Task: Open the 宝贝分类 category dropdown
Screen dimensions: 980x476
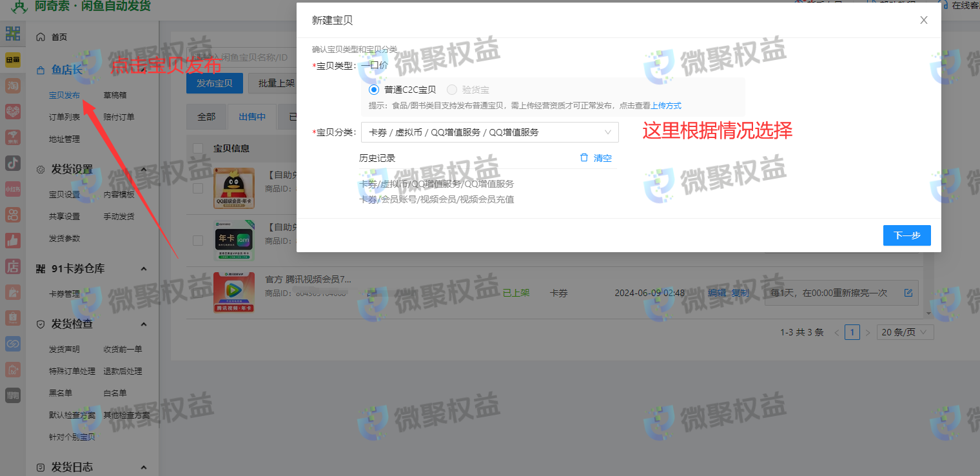Action: point(490,132)
